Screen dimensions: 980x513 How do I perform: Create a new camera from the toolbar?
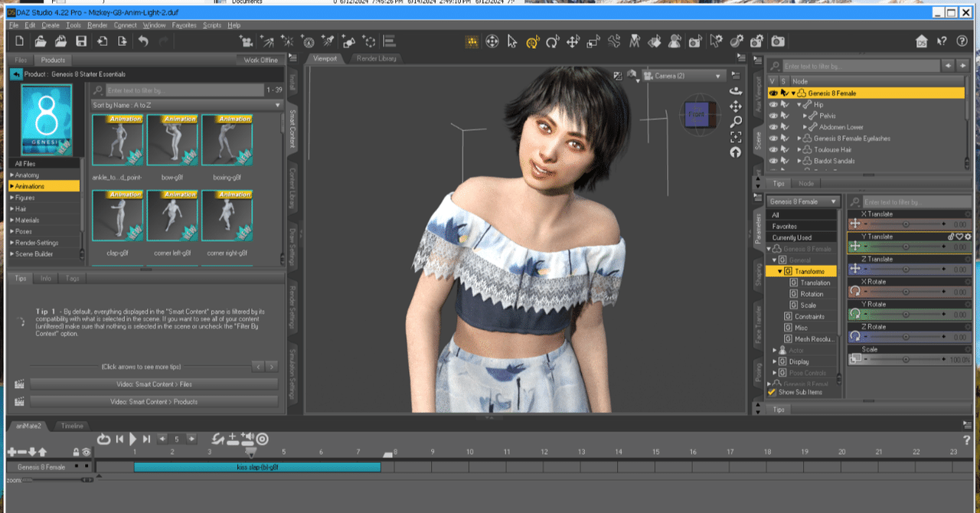[x=247, y=41]
